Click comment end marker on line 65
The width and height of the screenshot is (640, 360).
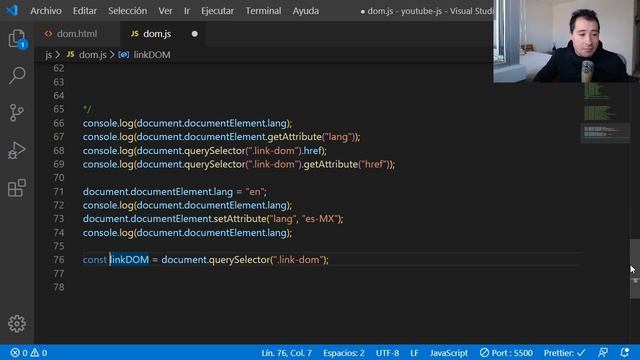point(87,109)
